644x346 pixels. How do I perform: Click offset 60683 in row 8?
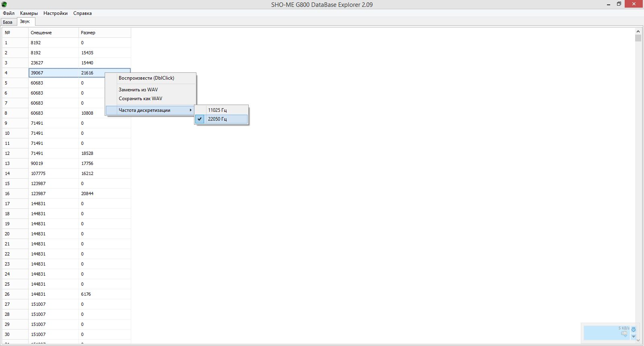(x=37, y=113)
